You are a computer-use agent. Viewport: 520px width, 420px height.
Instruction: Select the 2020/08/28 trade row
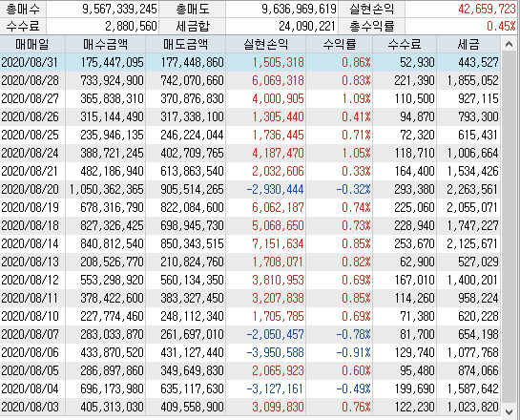tap(250, 80)
